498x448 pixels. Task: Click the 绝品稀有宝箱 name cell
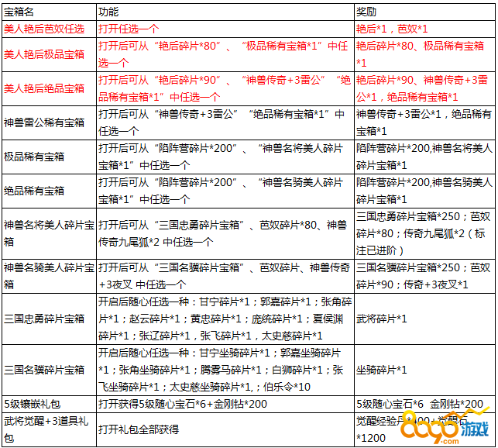point(34,190)
